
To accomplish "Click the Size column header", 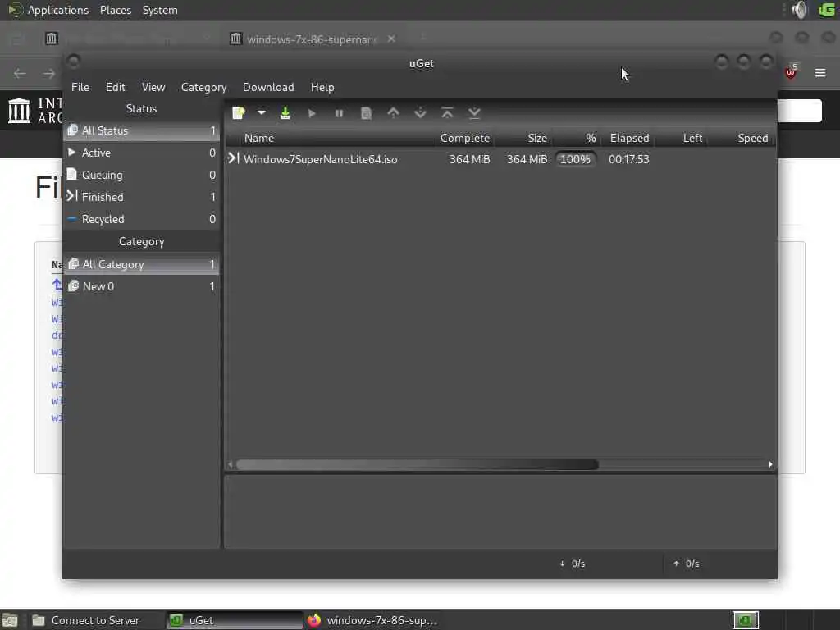I will pos(523,138).
